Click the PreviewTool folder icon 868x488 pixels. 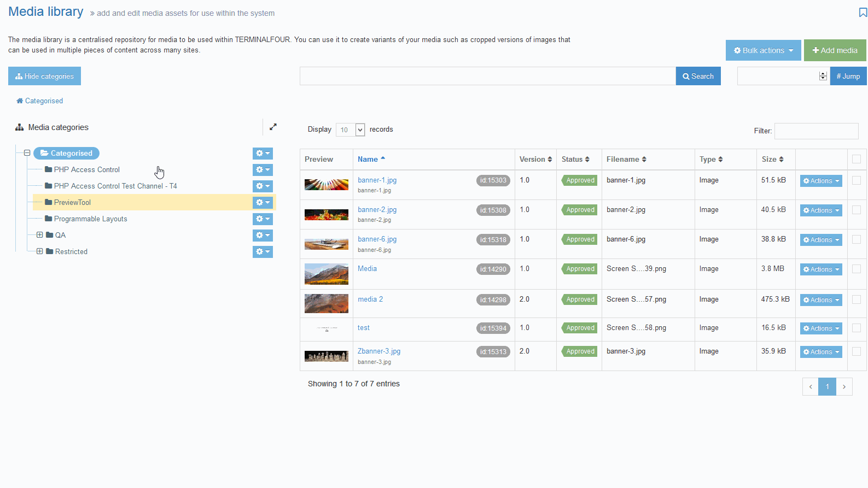[x=49, y=202]
